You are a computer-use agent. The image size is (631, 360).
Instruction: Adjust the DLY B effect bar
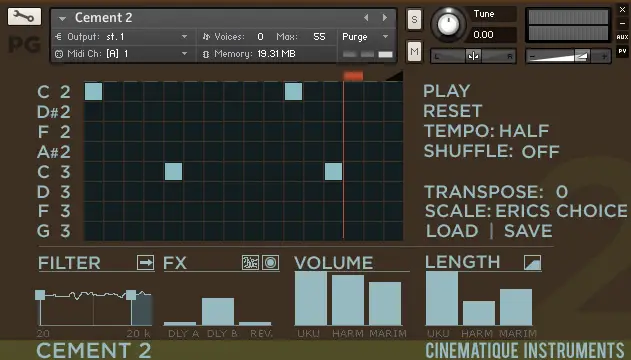[218, 311]
